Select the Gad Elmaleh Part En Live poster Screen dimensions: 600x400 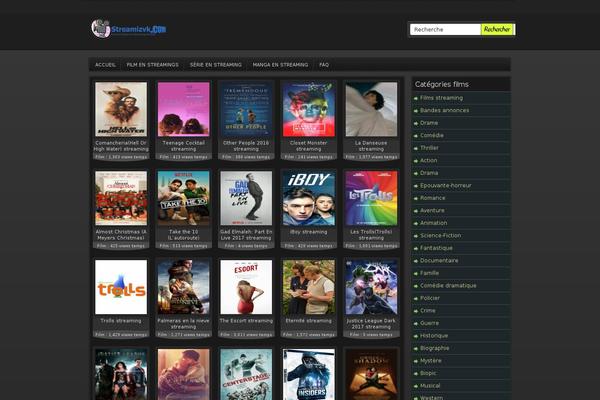[x=246, y=198]
